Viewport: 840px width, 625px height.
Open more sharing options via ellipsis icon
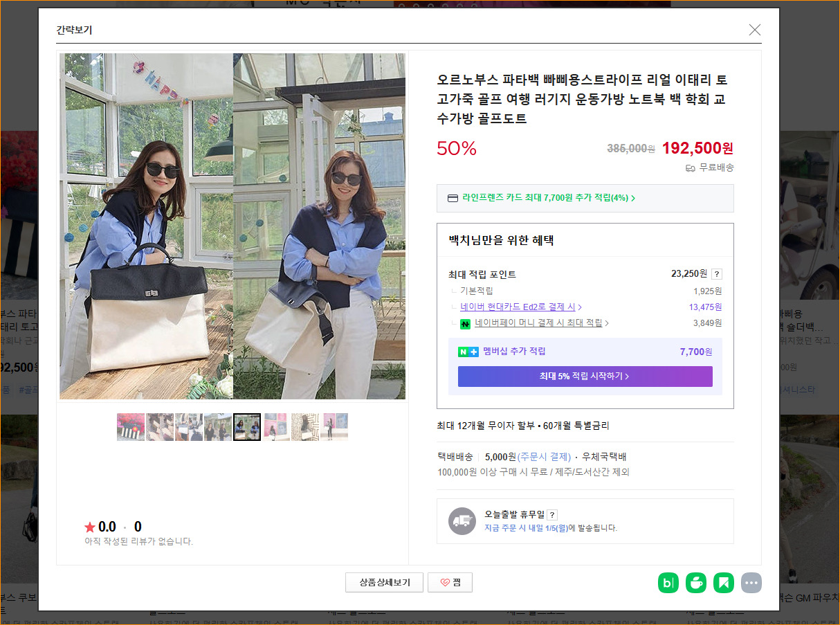point(751,583)
